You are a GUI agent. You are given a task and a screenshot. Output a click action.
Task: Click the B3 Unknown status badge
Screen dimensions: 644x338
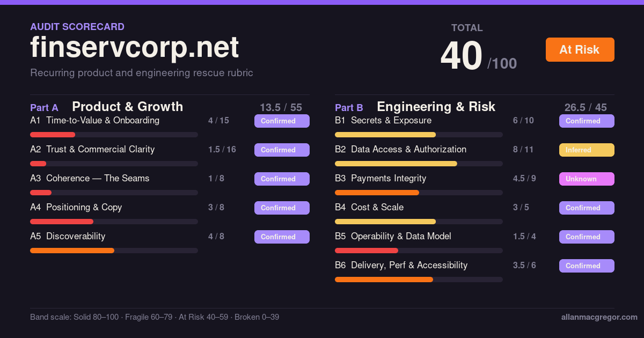[587, 179]
